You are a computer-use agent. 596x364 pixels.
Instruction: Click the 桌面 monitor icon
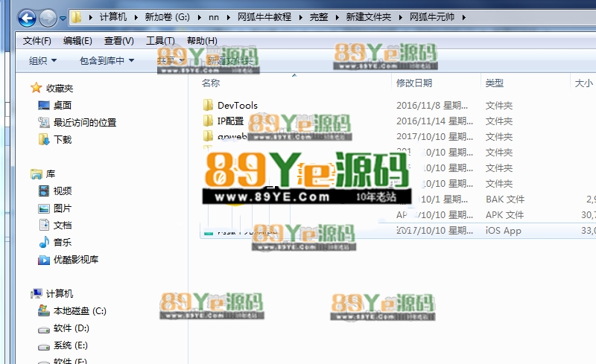pyautogui.click(x=44, y=105)
